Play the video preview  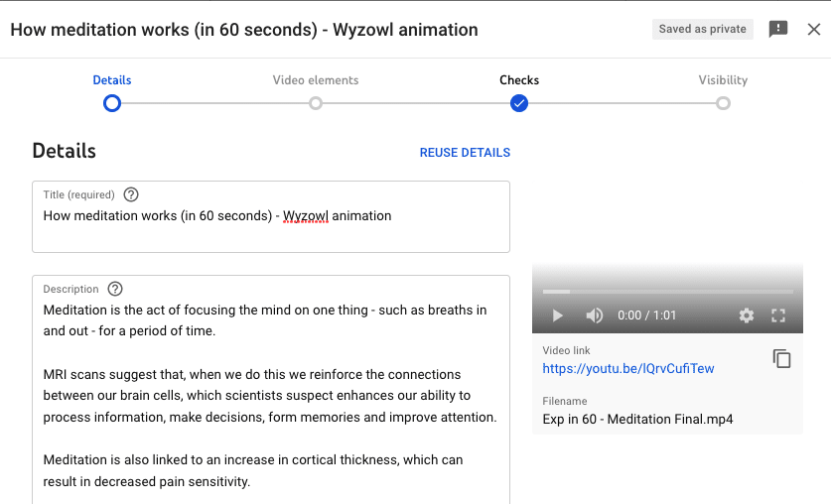coord(557,315)
